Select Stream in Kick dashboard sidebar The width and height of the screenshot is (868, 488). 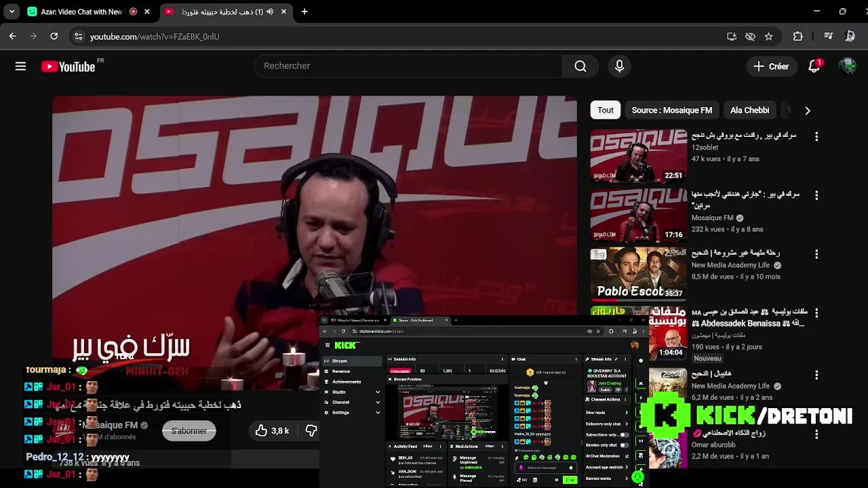coord(352,361)
